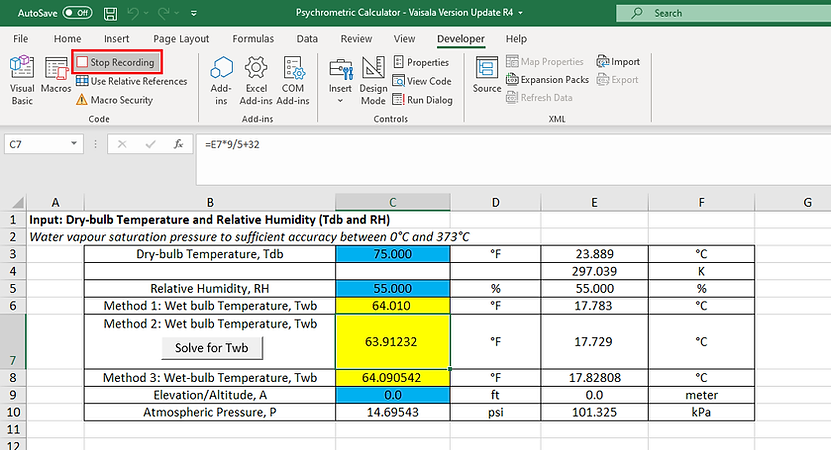Select cell with 101.325
Screen dimensions: 831x450
coord(594,412)
